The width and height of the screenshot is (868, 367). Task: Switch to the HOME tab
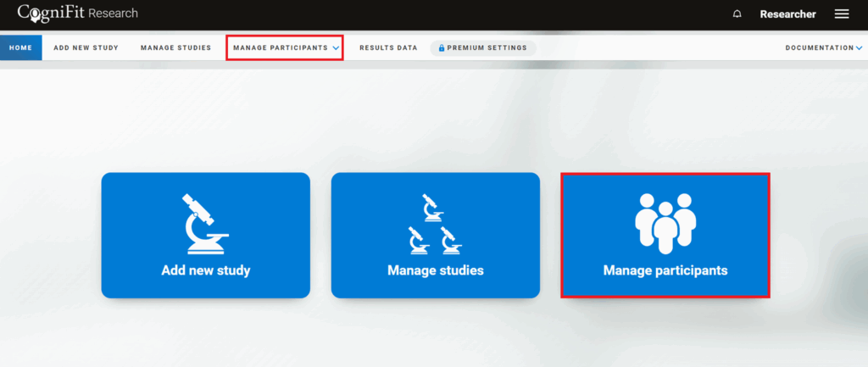pos(20,47)
